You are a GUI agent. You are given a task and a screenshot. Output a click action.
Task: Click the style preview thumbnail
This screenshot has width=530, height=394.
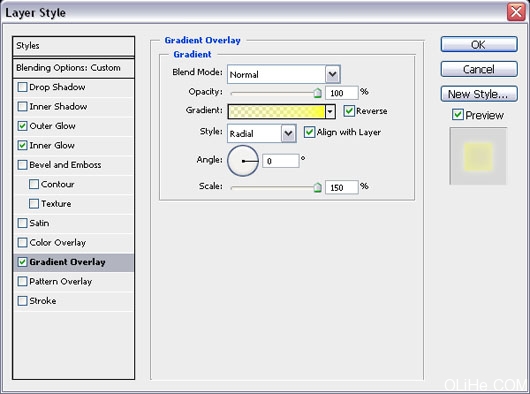click(x=478, y=156)
